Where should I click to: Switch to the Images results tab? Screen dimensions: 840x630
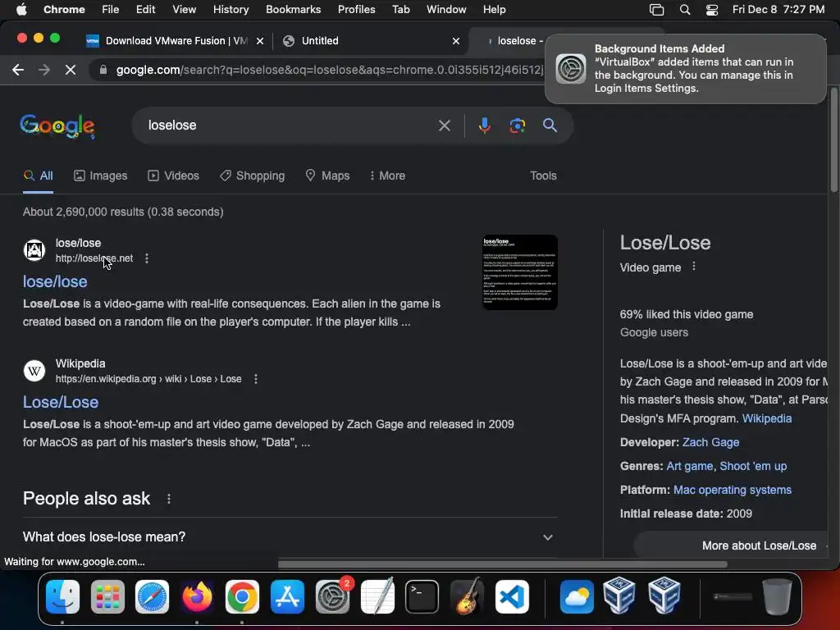click(101, 176)
